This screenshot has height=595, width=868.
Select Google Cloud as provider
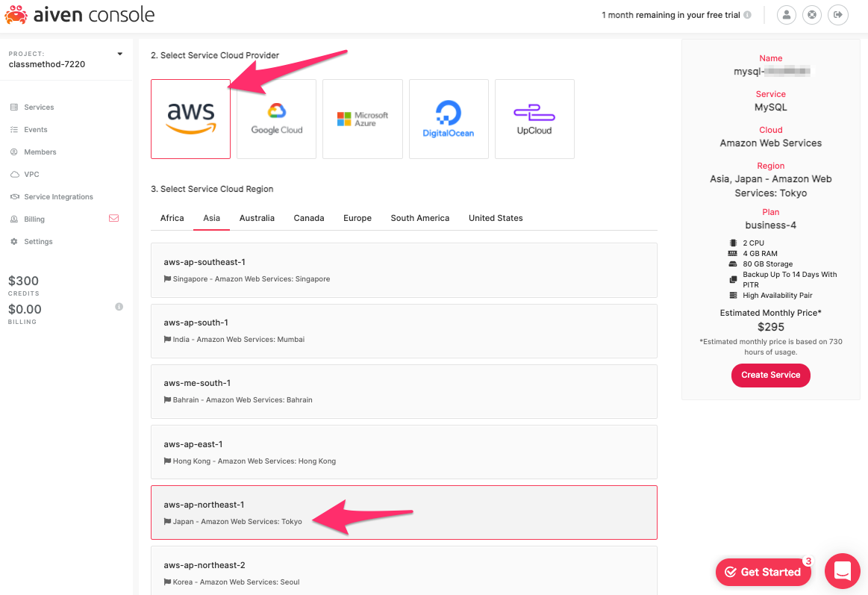[x=276, y=119]
